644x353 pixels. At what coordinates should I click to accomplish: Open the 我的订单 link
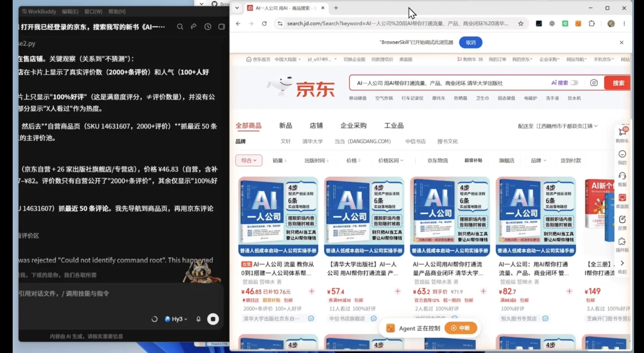497,59
